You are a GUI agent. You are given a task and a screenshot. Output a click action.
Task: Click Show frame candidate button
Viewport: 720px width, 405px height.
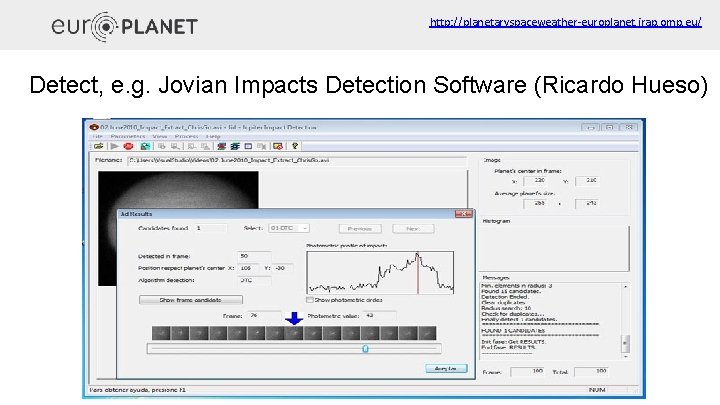tap(191, 300)
